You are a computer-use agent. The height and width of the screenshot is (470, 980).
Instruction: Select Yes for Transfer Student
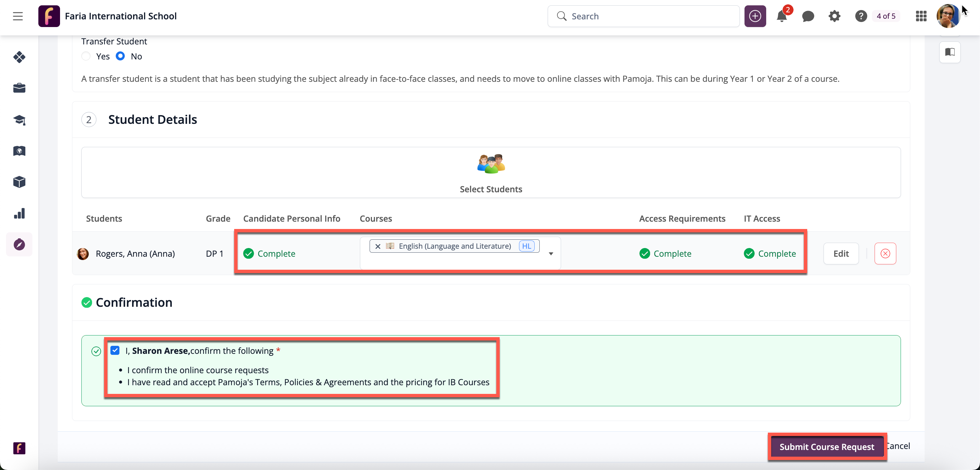click(86, 56)
